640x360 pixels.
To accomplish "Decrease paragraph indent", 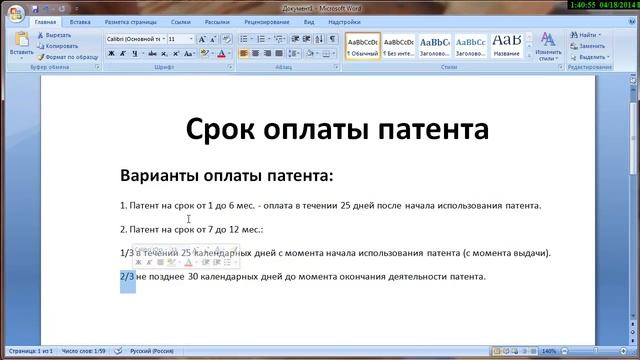I will (x=295, y=39).
